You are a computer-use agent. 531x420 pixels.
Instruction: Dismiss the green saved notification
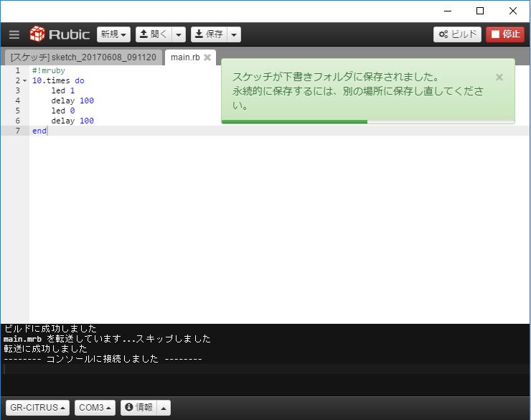pyautogui.click(x=499, y=78)
